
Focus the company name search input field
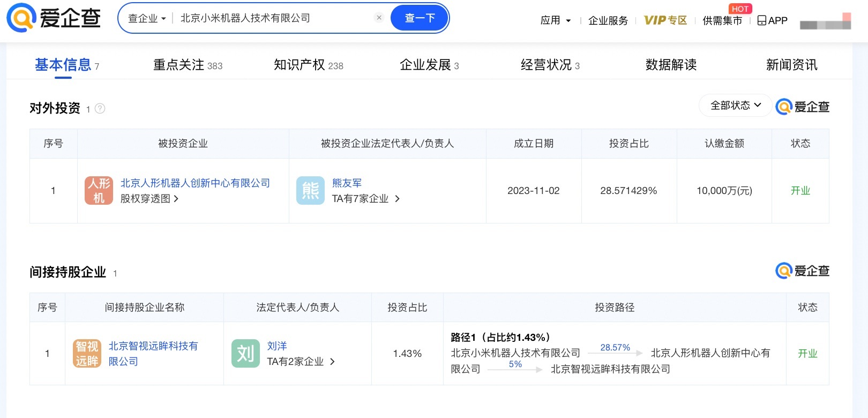(273, 18)
